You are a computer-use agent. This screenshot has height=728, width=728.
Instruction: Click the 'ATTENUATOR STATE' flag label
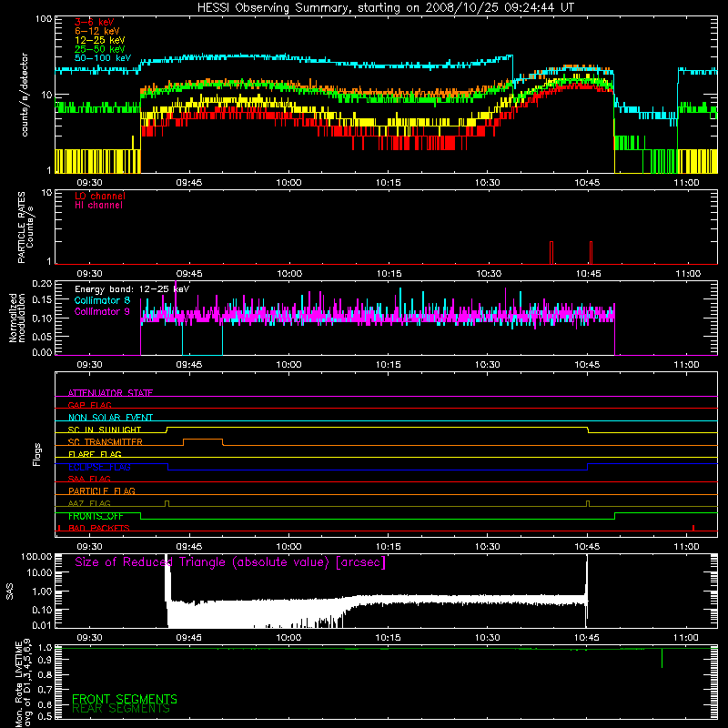[110, 393]
